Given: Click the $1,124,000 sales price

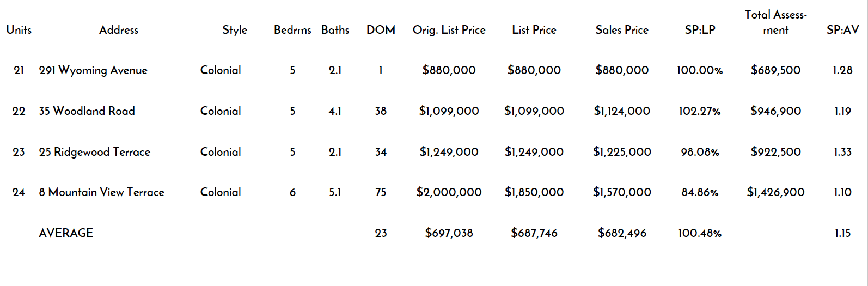Looking at the screenshot, I should (x=622, y=111).
